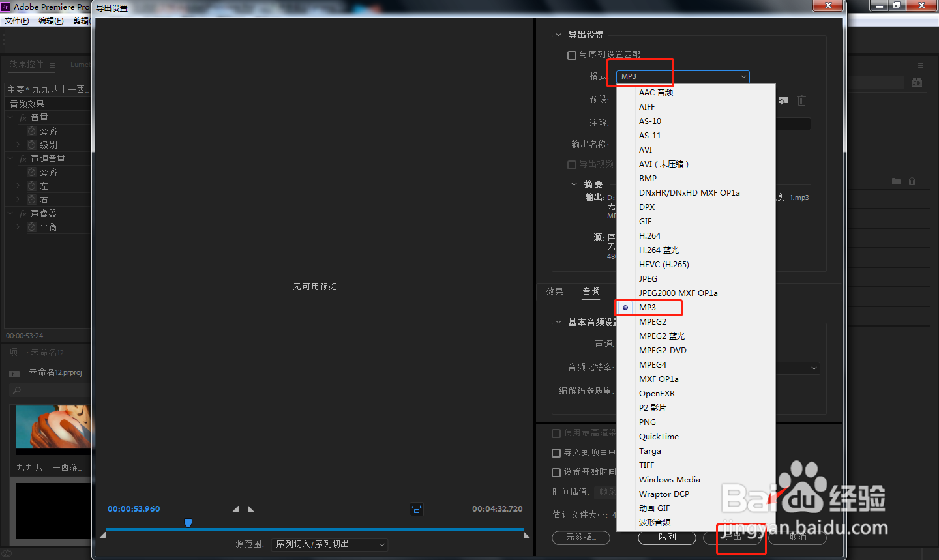Image resolution: width=939 pixels, height=560 pixels.
Task: Open 源范围 序列切入/序列切出 dropdown
Action: click(329, 544)
